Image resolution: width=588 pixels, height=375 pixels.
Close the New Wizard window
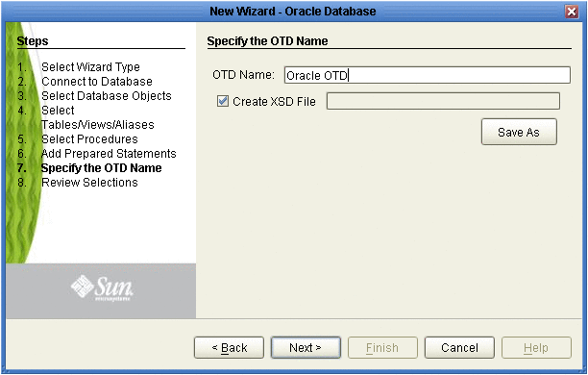[x=572, y=12]
